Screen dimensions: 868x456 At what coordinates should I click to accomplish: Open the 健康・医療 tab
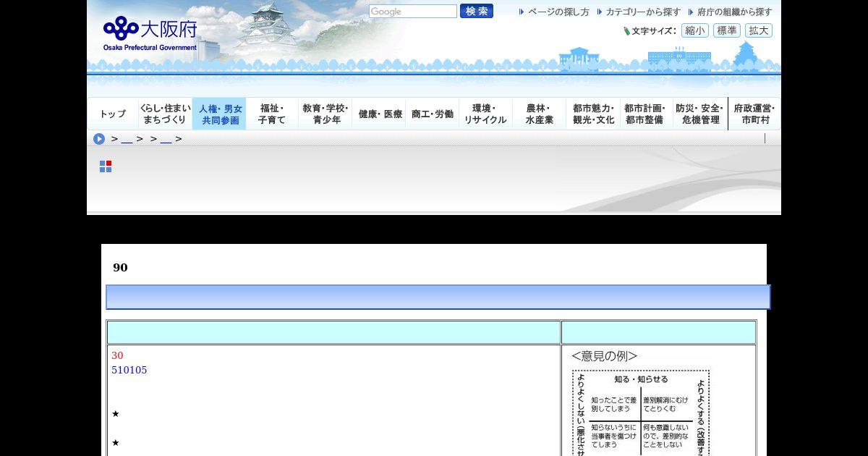(x=380, y=114)
